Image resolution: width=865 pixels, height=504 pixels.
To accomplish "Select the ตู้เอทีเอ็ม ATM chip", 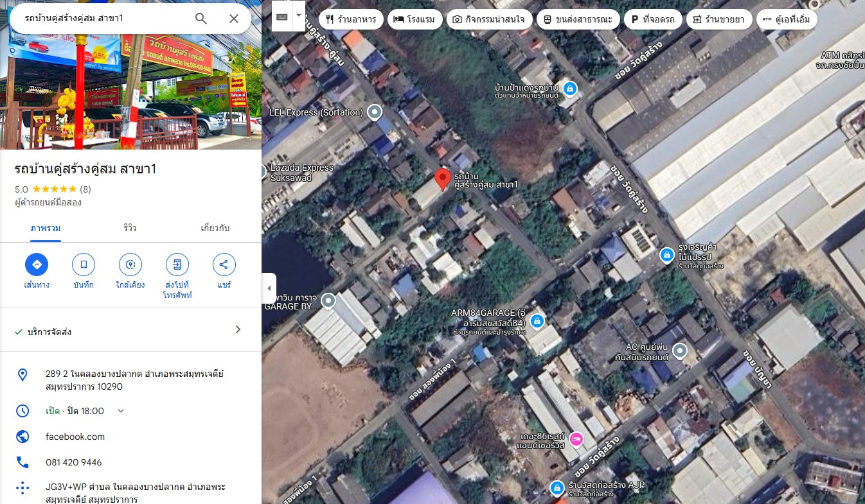I will click(x=787, y=19).
